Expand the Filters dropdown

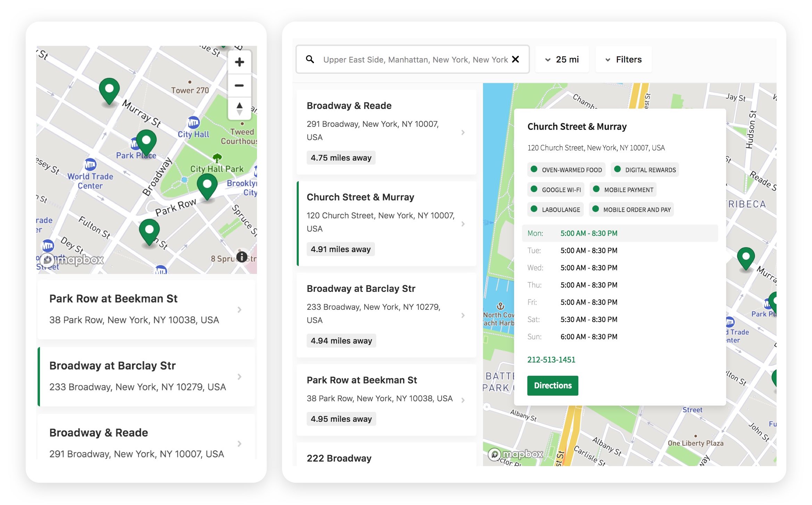click(x=623, y=59)
